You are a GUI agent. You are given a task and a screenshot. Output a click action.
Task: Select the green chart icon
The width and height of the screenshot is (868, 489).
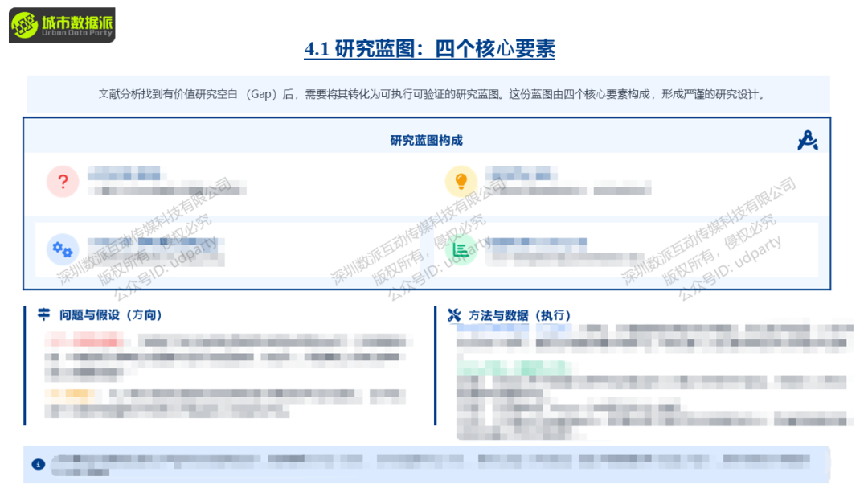(461, 249)
